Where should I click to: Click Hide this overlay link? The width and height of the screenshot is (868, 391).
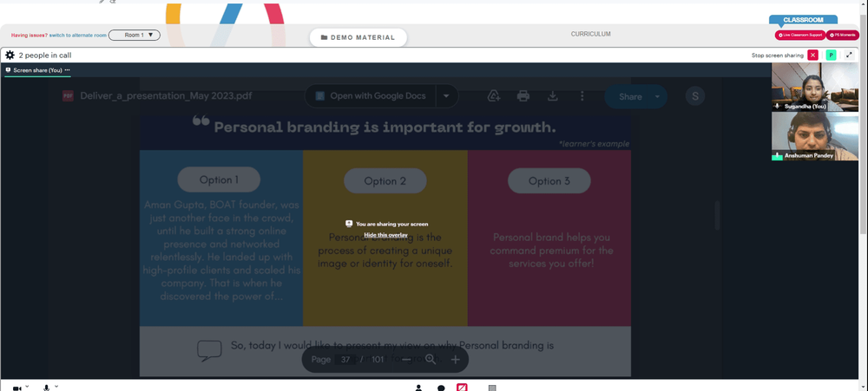386,235
